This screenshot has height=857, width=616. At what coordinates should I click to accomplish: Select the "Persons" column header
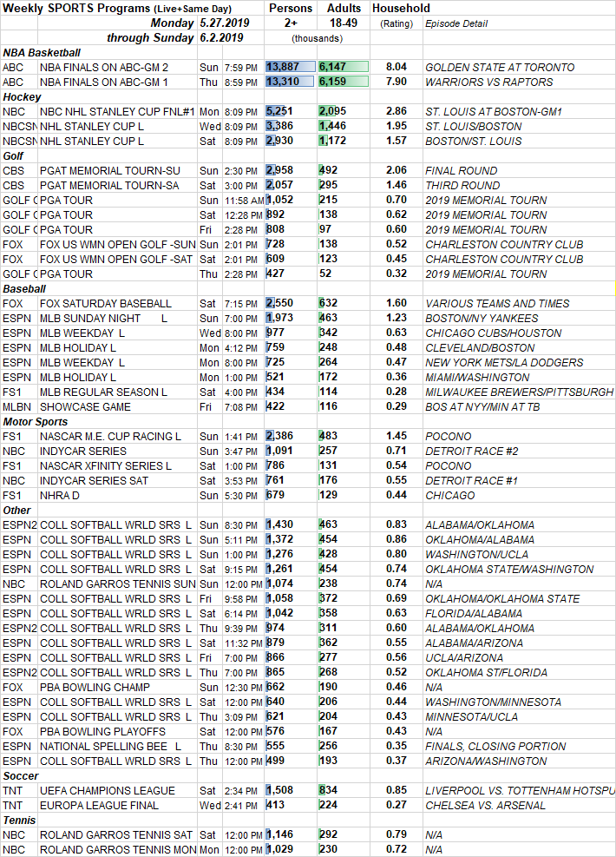point(290,8)
